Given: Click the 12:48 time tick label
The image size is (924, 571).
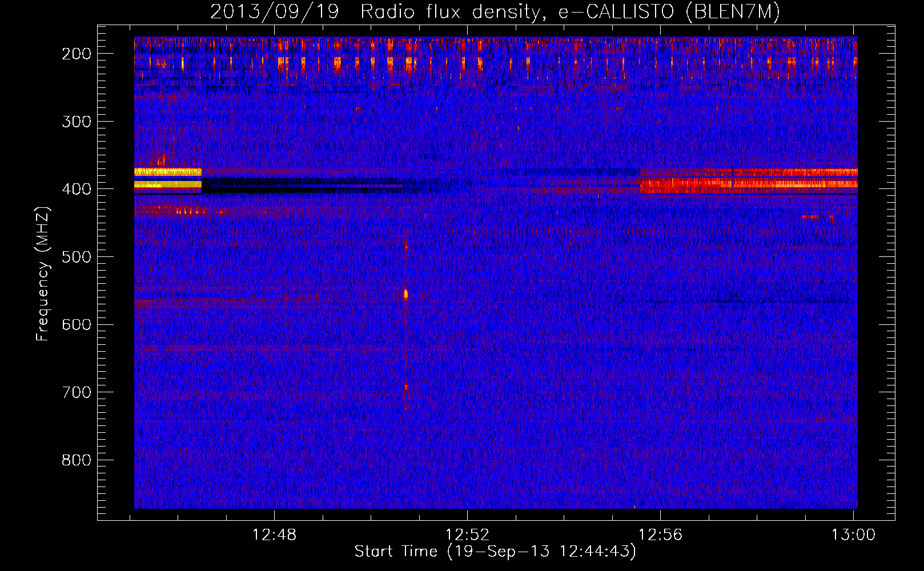Looking at the screenshot, I should click(275, 535).
